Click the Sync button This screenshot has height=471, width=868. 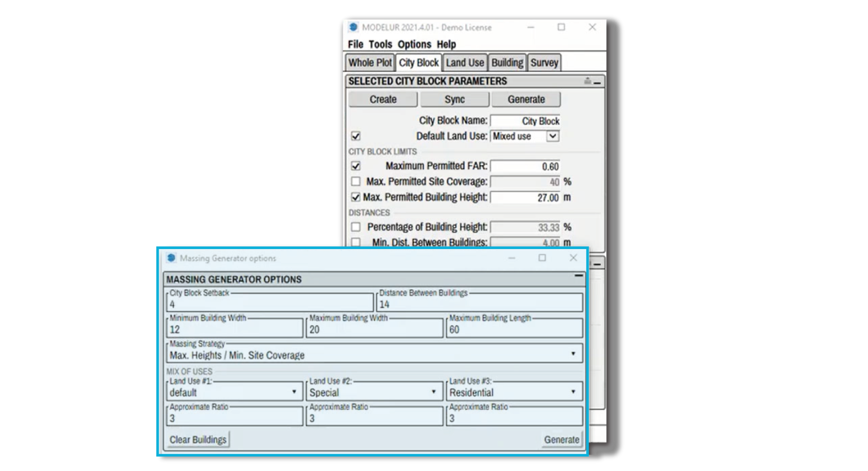coord(454,99)
